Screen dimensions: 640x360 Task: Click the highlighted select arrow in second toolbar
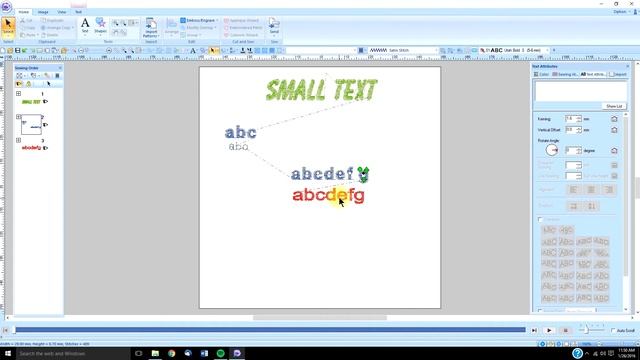point(212,51)
